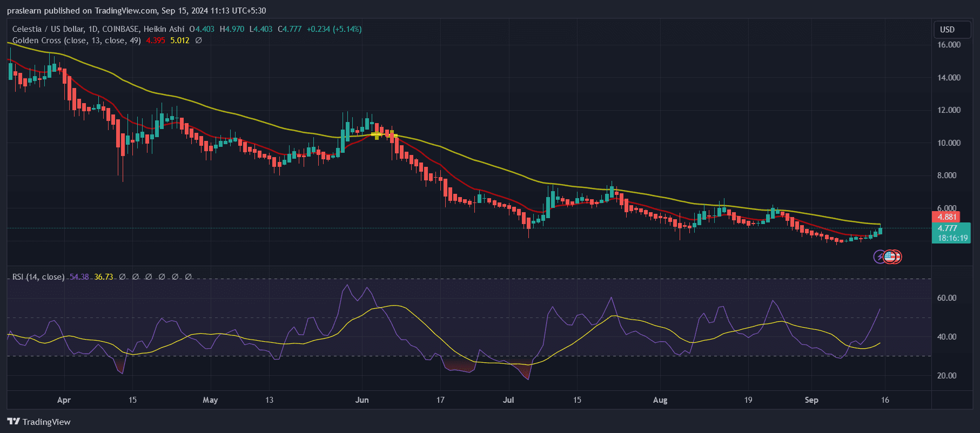Click the 16.000 price axis label
980x433 pixels.
point(949,45)
